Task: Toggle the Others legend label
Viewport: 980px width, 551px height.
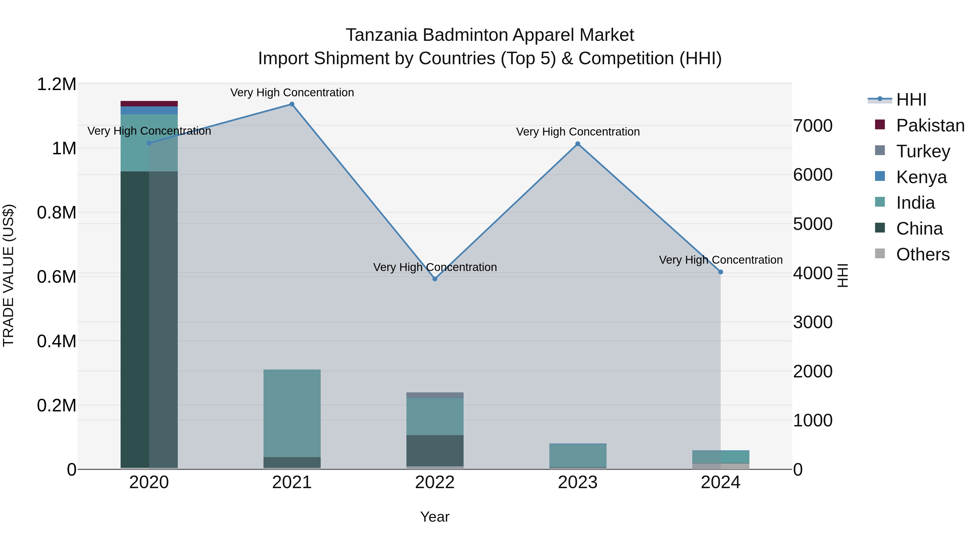Action: coord(923,254)
